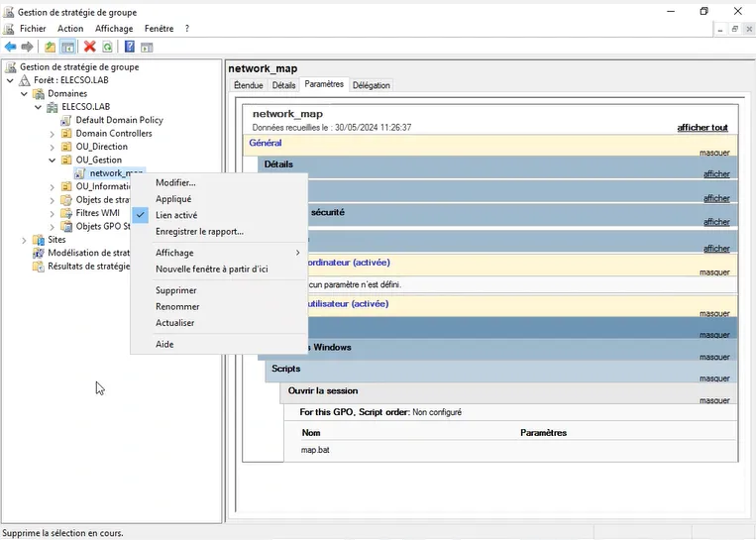Click the show/hide action pane icon
Viewport: 756px width, 540px height.
tap(147, 47)
